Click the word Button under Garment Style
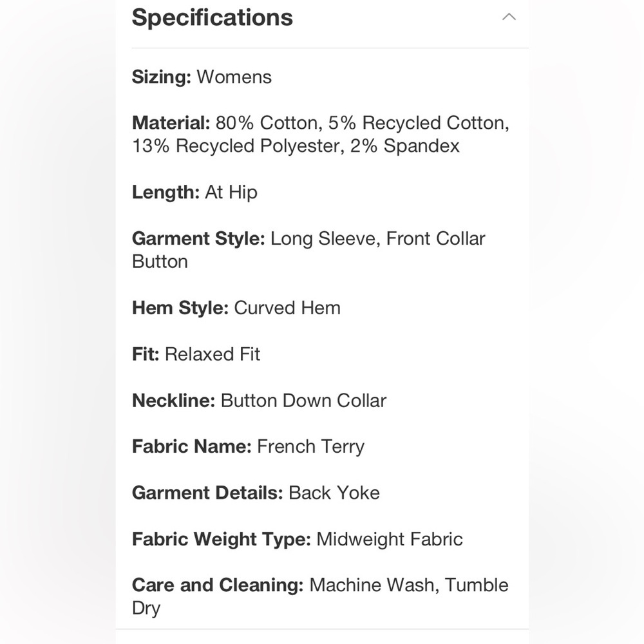The width and height of the screenshot is (644, 644). click(x=160, y=261)
